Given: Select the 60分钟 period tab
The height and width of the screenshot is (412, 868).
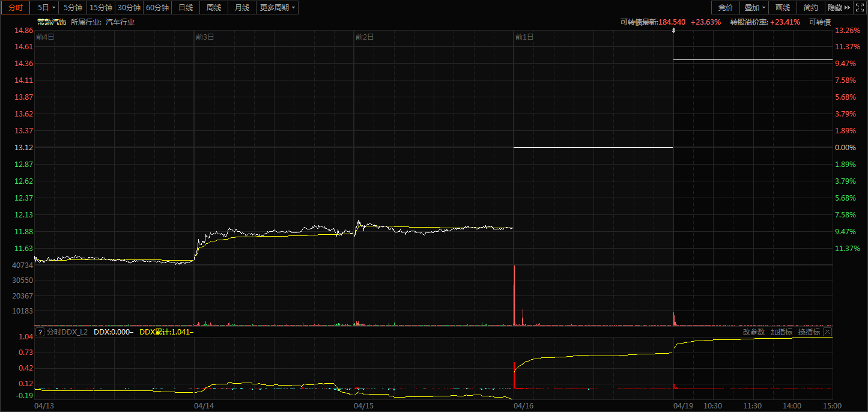Looking at the screenshot, I should point(157,7).
